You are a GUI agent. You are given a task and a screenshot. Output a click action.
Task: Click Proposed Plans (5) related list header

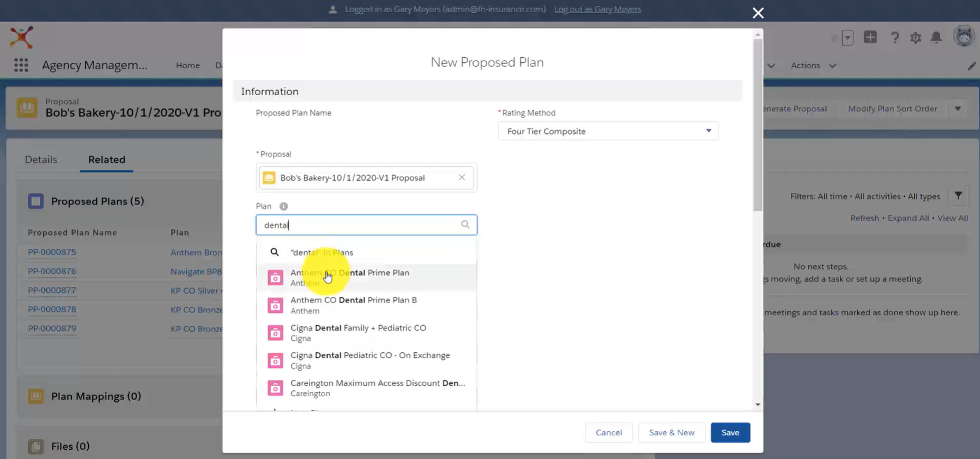point(97,201)
